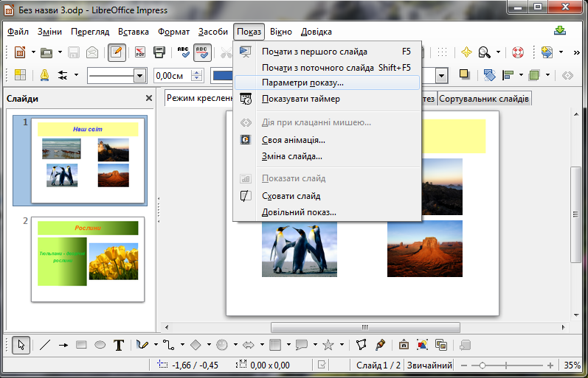Select Почати з першого слайда
Image resolution: width=588 pixels, height=378 pixels.
point(326,52)
